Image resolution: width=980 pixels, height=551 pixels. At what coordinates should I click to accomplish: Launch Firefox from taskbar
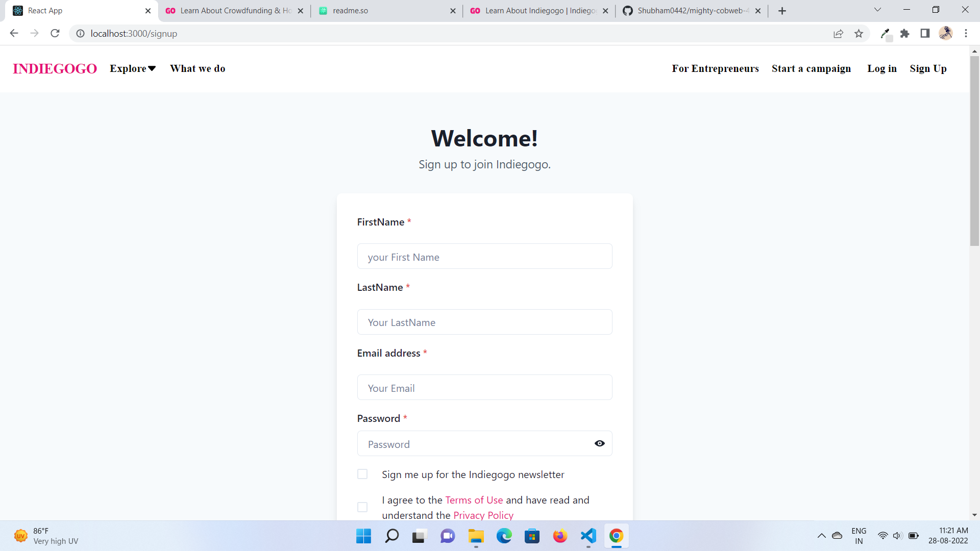tap(560, 536)
